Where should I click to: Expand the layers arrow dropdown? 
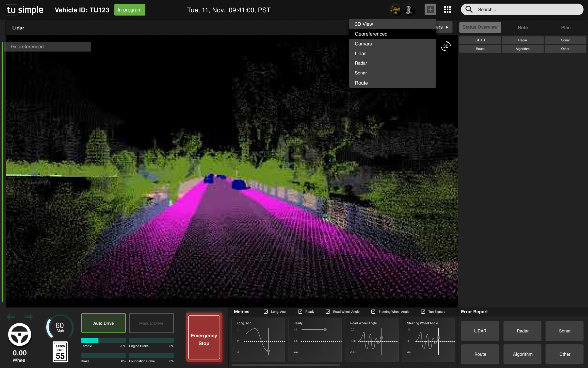point(447,27)
